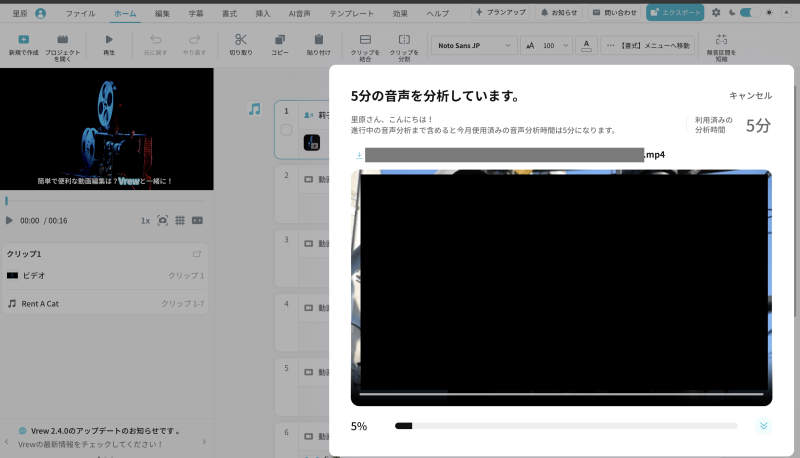Click キャンセル to cancel audio analysis
800x458 pixels.
pyautogui.click(x=750, y=95)
